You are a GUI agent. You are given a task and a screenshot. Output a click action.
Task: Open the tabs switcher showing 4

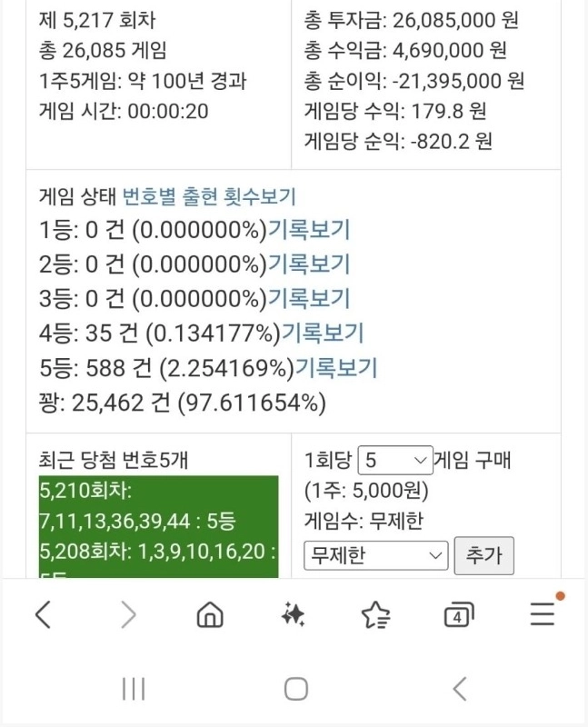tap(458, 616)
